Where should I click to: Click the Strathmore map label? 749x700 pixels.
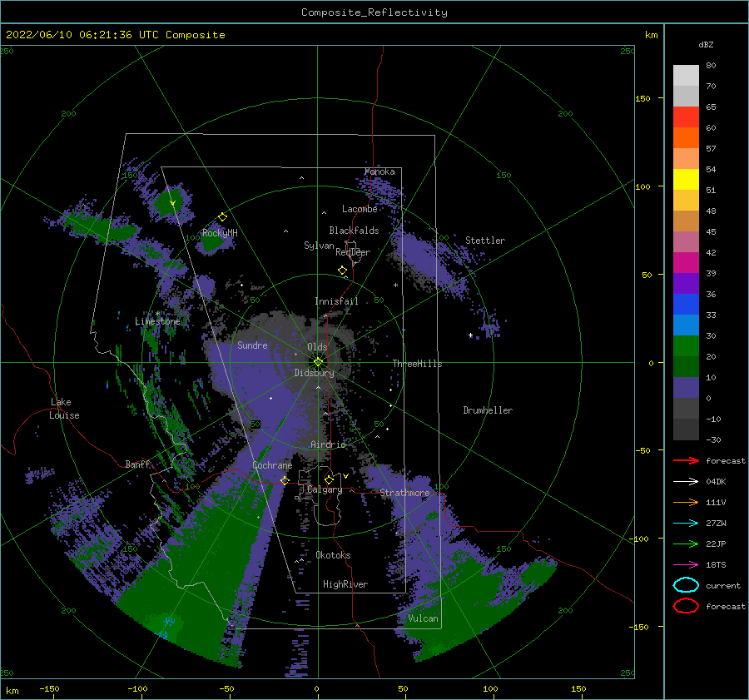(405, 493)
